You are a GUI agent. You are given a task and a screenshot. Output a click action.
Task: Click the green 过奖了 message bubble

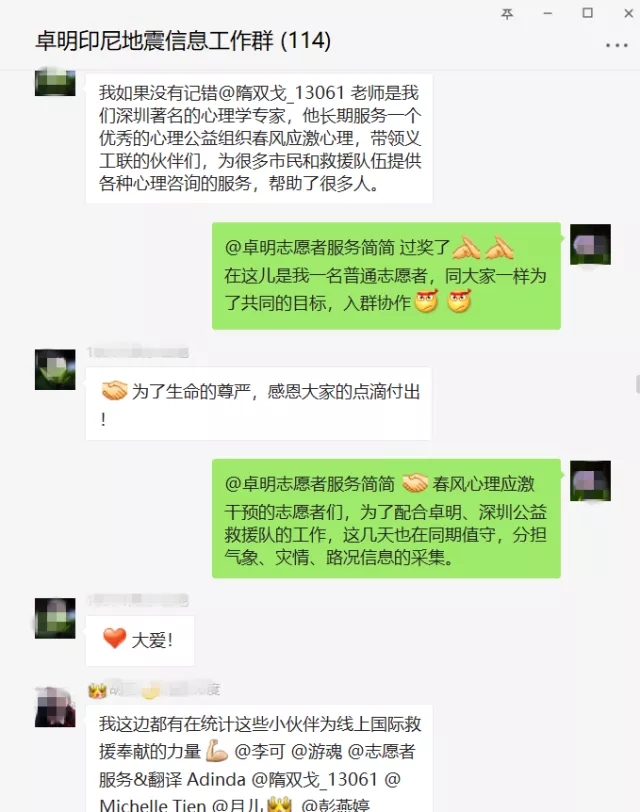click(x=386, y=276)
